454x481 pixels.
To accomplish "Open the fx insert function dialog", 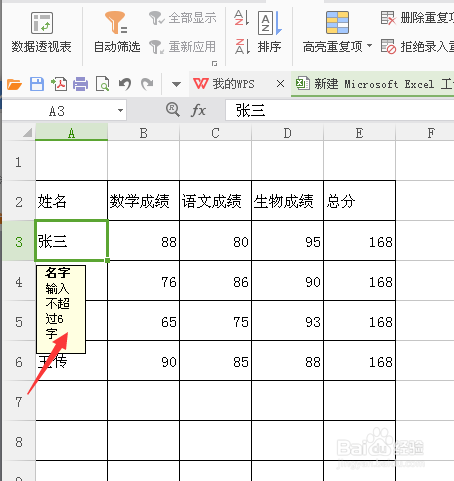I will [x=198, y=110].
